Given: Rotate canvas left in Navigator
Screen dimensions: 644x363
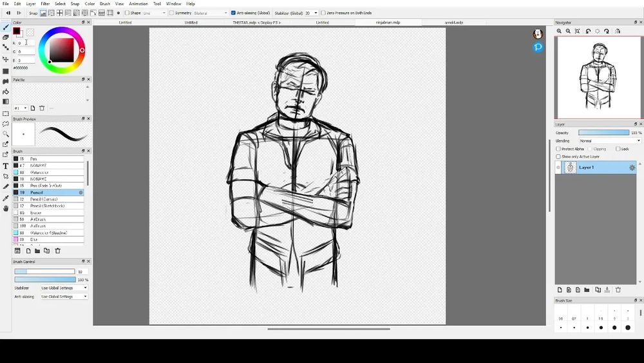Looking at the screenshot, I should 588,31.
